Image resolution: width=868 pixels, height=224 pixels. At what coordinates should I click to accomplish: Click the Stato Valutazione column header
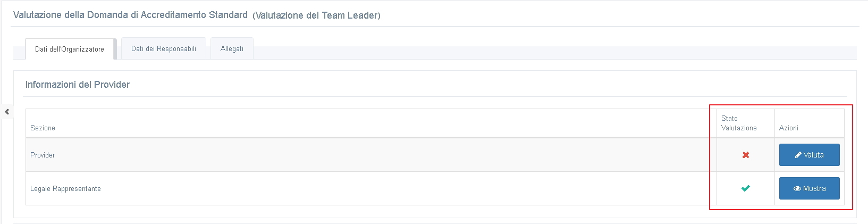click(738, 123)
